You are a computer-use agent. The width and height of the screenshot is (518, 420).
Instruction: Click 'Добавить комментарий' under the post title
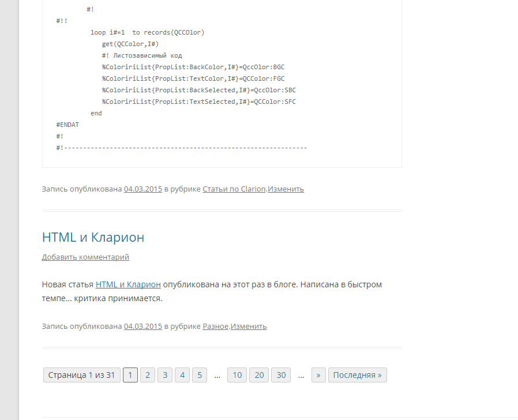click(85, 257)
